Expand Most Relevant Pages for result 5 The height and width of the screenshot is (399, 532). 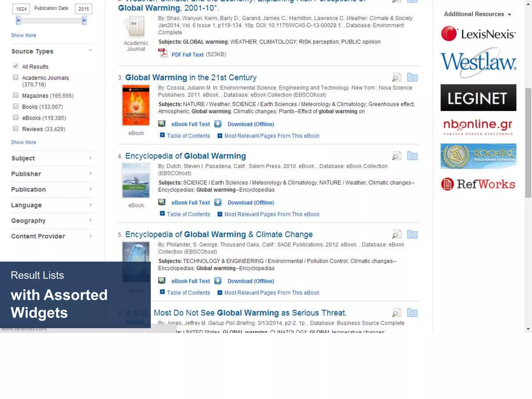(x=269, y=292)
